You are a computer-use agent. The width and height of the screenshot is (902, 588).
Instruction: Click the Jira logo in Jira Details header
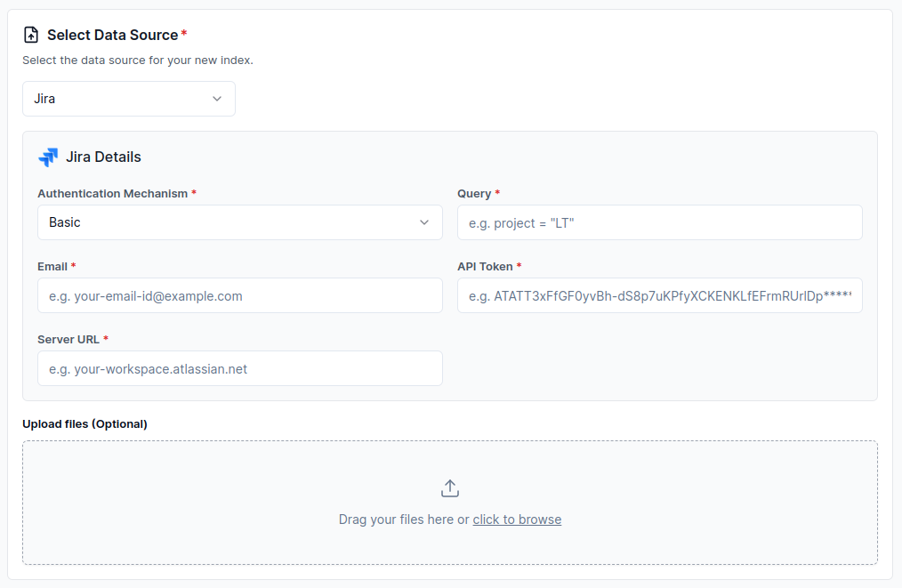coord(48,157)
